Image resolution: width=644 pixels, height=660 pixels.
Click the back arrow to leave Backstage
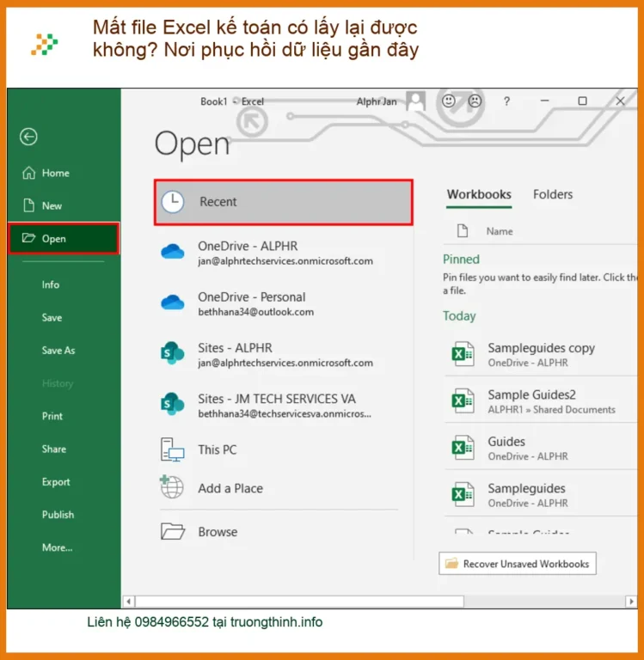(28, 137)
